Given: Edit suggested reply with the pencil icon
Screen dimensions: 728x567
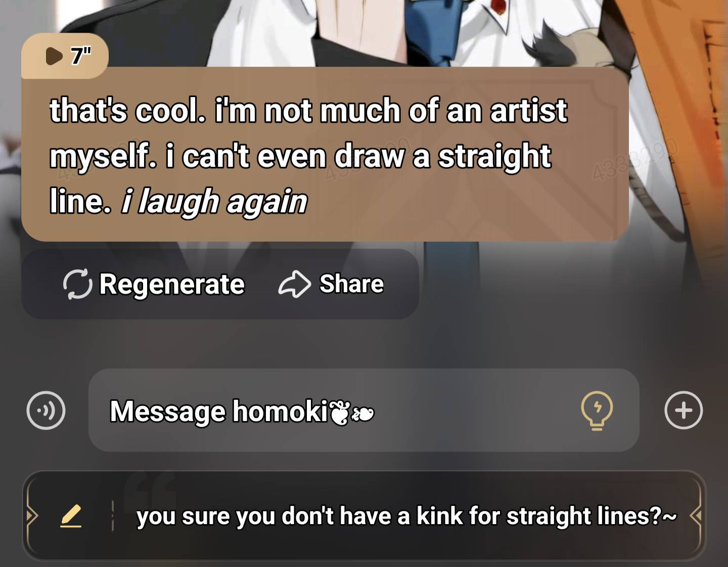Looking at the screenshot, I should click(71, 516).
